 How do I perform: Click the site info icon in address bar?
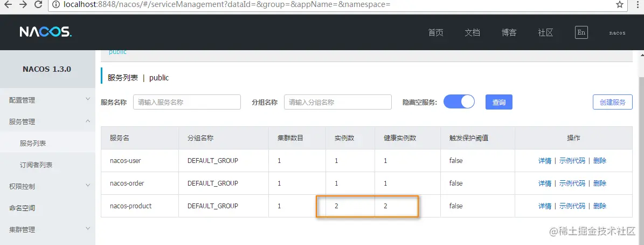[56, 4]
